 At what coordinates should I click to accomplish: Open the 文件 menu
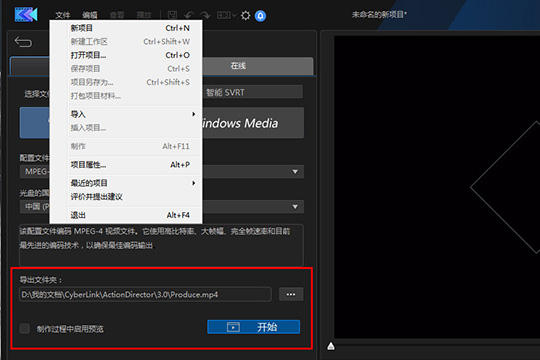click(63, 15)
